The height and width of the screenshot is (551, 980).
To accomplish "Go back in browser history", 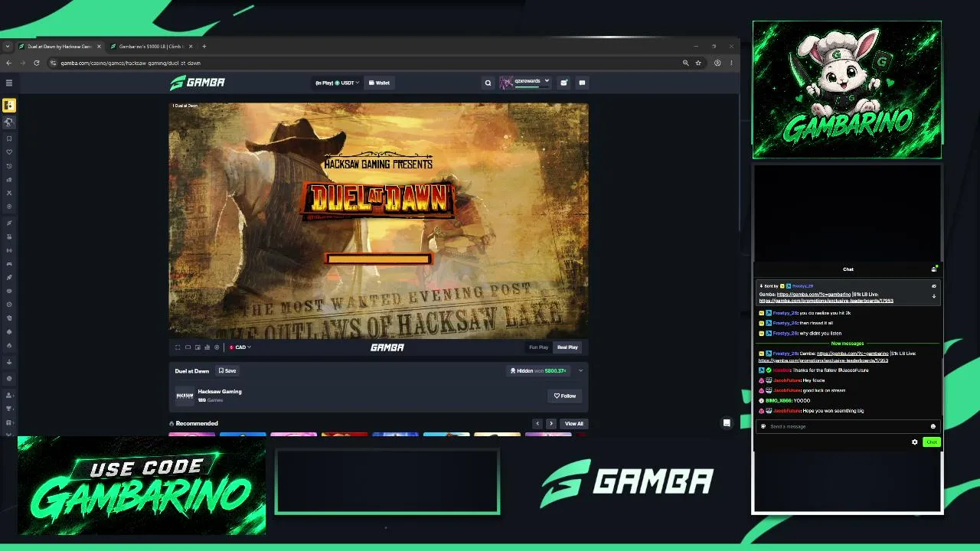I will click(x=8, y=63).
